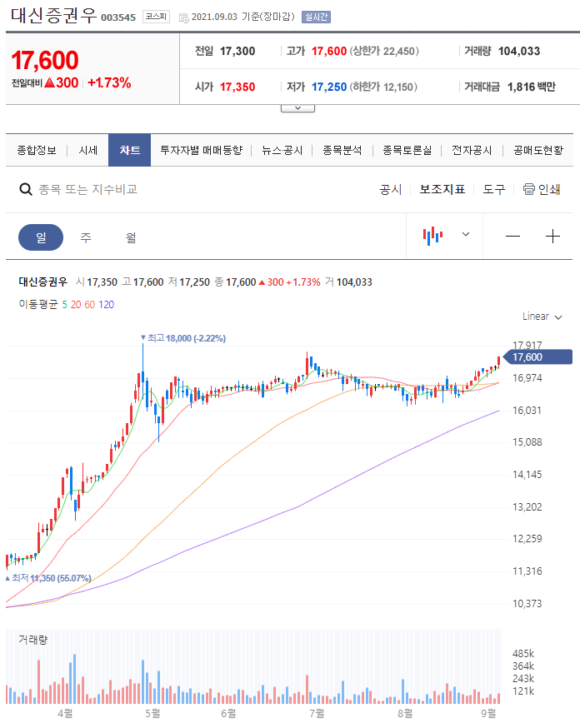
Task: Click 16,031 price axis label
Action: tap(527, 411)
